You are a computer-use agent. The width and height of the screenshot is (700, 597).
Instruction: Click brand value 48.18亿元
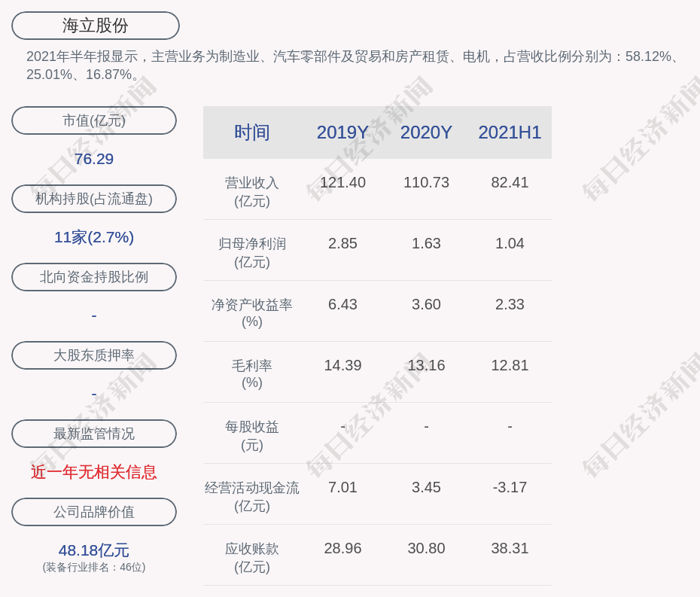[x=94, y=550]
